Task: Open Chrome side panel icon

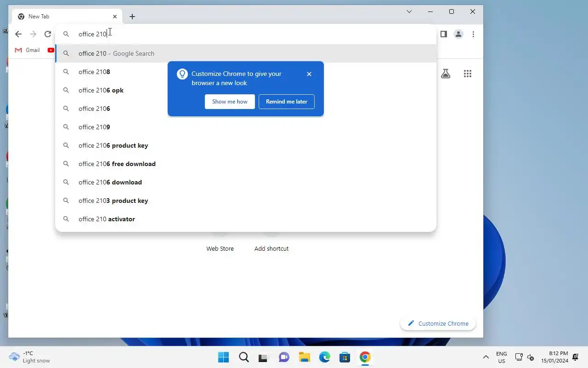Action: point(443,34)
